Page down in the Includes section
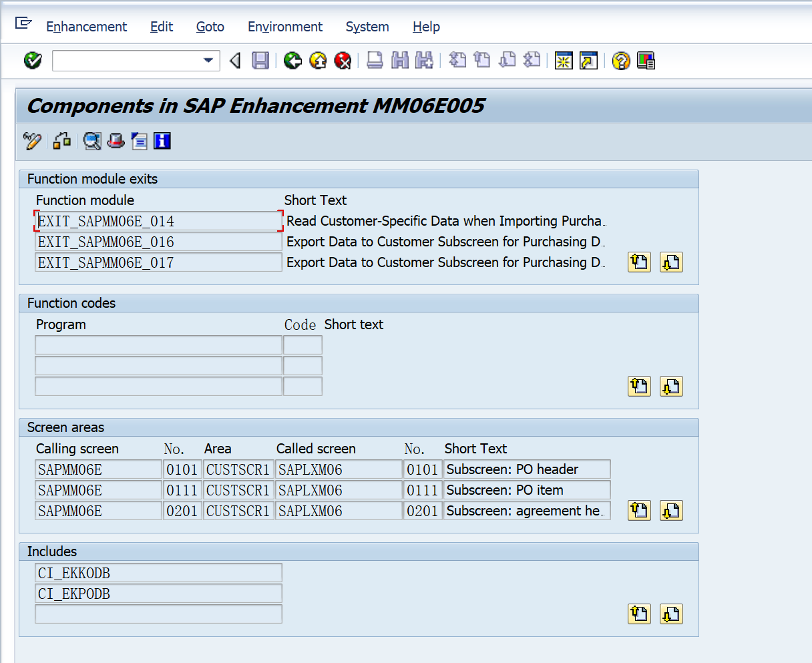Screen dimensions: 812x663 [x=671, y=614]
